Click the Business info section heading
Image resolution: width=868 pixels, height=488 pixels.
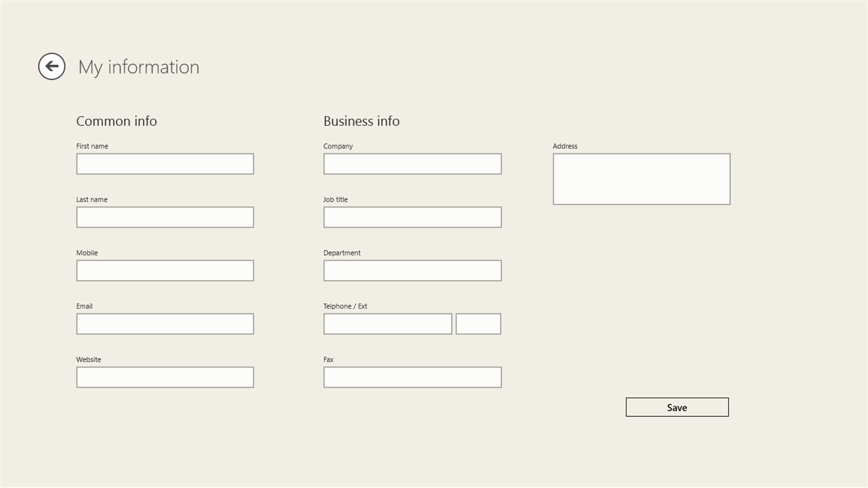click(x=361, y=121)
